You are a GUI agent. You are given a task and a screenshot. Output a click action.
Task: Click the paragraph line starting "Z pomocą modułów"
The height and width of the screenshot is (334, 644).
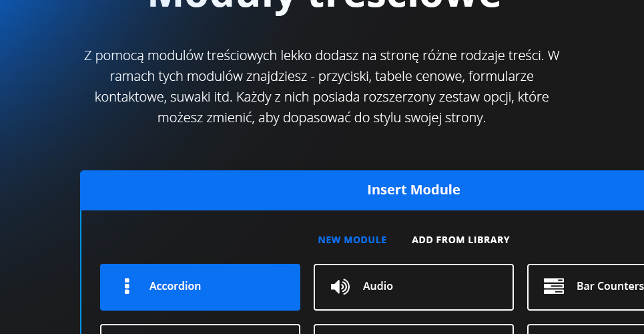click(322, 55)
